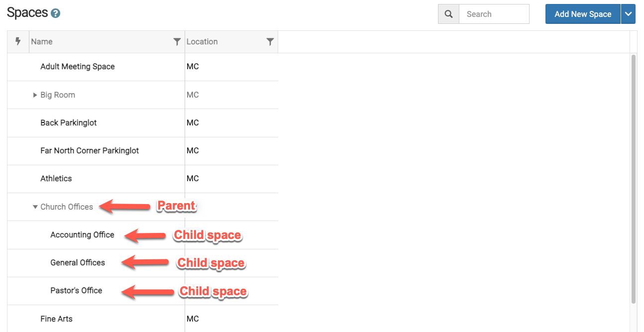This screenshot has height=332, width=644.
Task: Select the Adult Meeting Space row
Action: (78, 67)
